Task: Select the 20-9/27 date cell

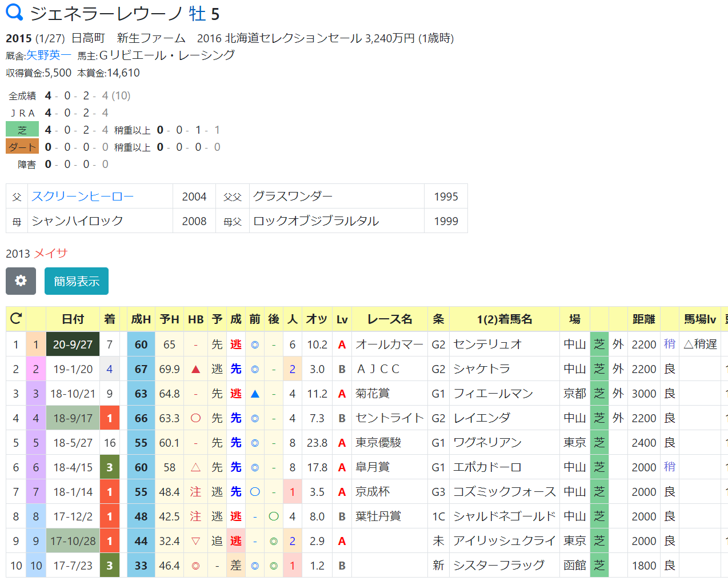Action: [x=73, y=344]
